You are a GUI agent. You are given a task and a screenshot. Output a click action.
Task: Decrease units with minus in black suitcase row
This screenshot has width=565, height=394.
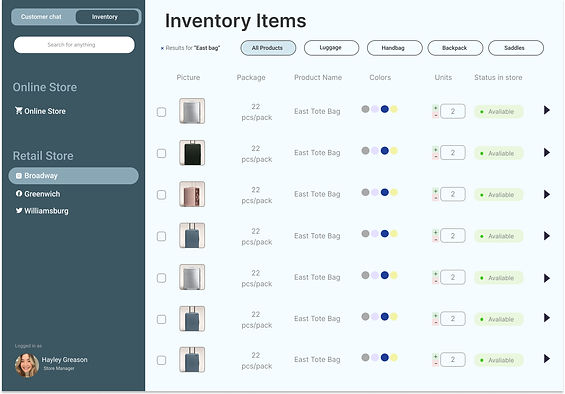click(436, 156)
